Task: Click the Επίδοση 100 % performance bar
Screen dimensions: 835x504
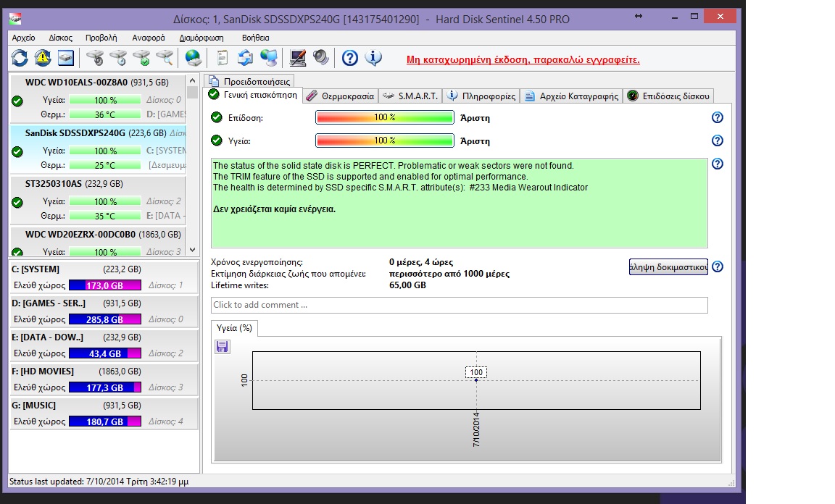Action: [x=384, y=117]
